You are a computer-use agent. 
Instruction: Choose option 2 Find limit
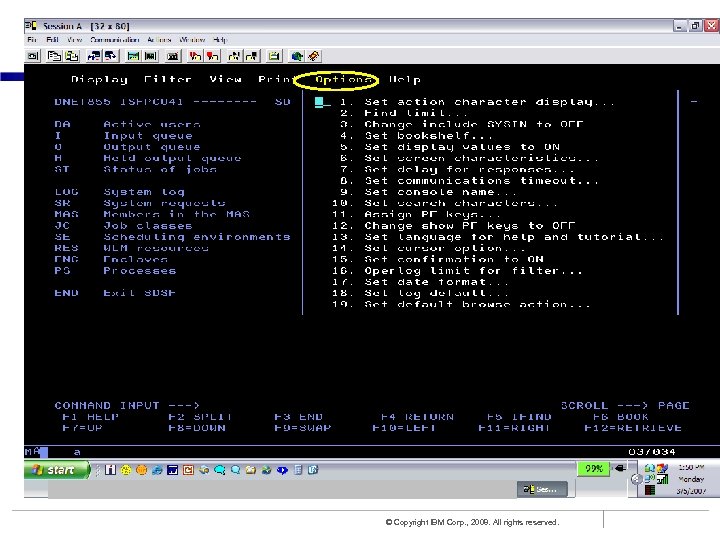coord(404,113)
